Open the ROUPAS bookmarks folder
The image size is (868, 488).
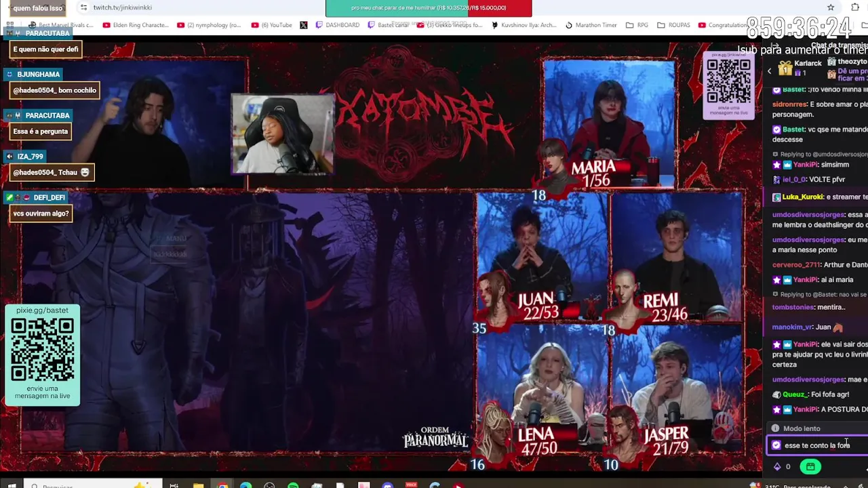tap(673, 25)
